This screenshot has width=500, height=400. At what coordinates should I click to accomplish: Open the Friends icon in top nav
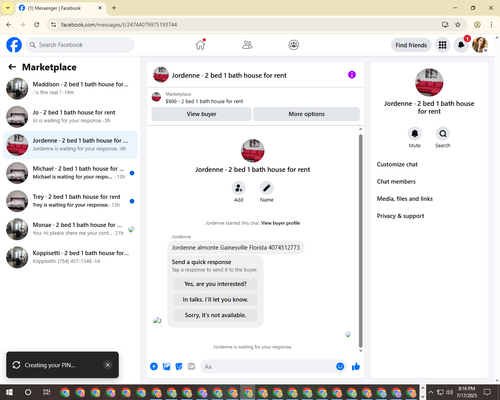[247, 45]
